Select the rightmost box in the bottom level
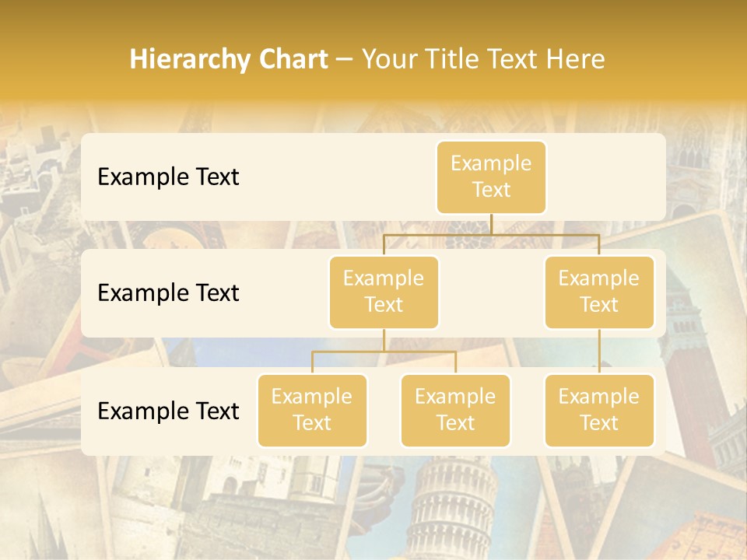This screenshot has width=747, height=560. [x=598, y=410]
